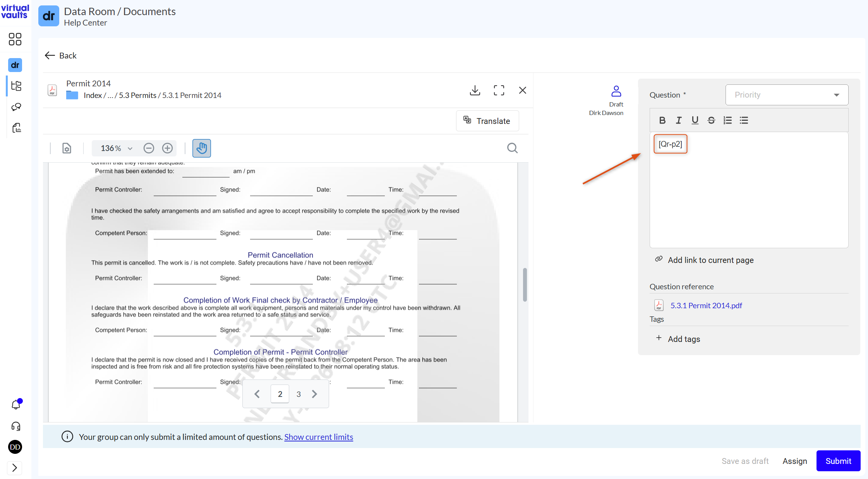Go to page 3 in pager

coord(298,394)
